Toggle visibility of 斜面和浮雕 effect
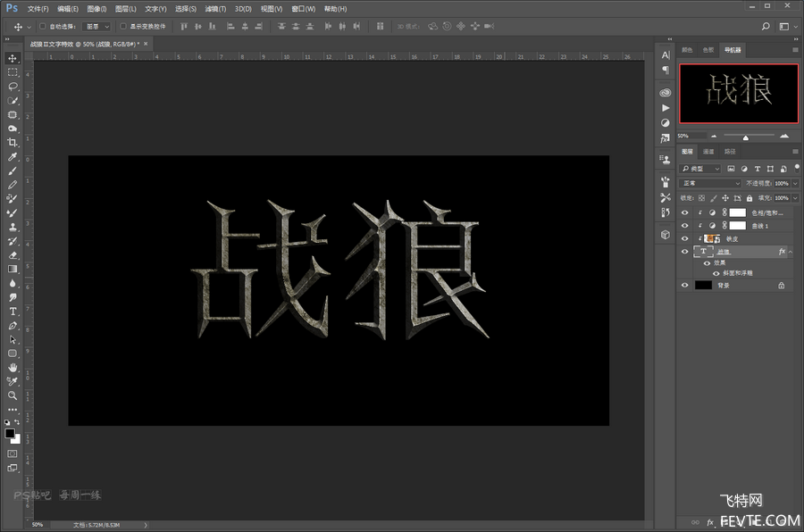This screenshot has width=804, height=532. point(716,273)
